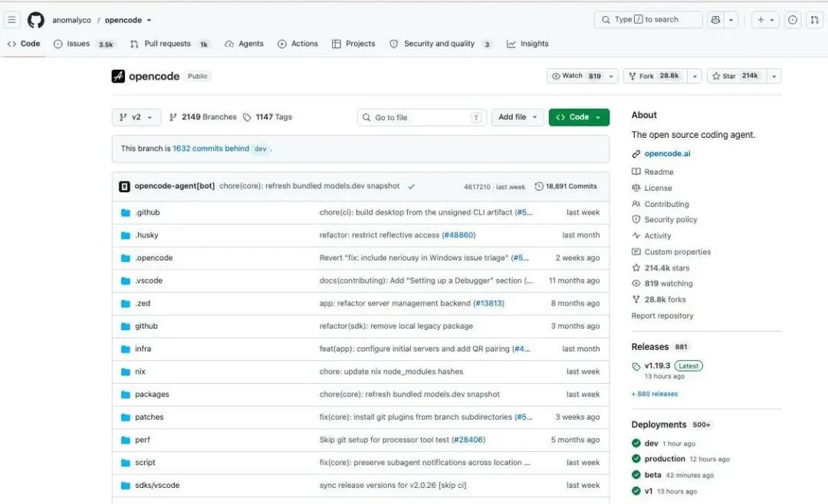828x504 pixels.
Task: Open the 18,891 Commits history
Action: 566,186
